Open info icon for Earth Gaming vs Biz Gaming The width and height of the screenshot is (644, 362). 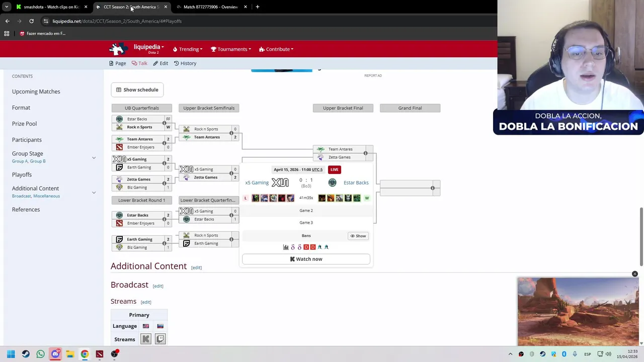click(x=164, y=243)
